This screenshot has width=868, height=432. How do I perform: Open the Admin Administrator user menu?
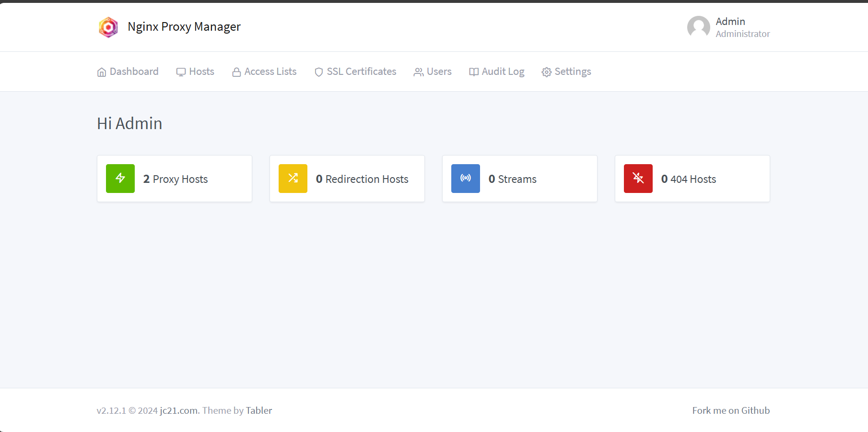[x=728, y=27]
